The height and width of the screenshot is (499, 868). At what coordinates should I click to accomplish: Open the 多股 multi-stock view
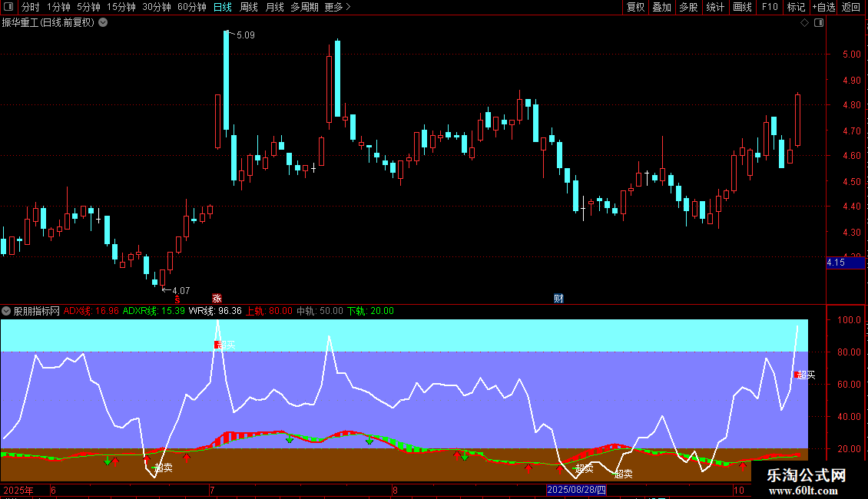click(x=688, y=7)
